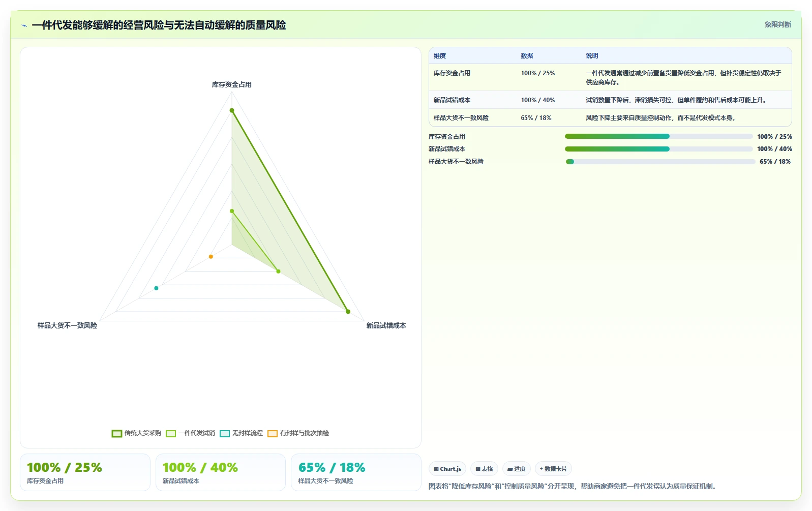Click the 新品试错成本 radar axis label
The width and height of the screenshot is (812, 511).
386,325
